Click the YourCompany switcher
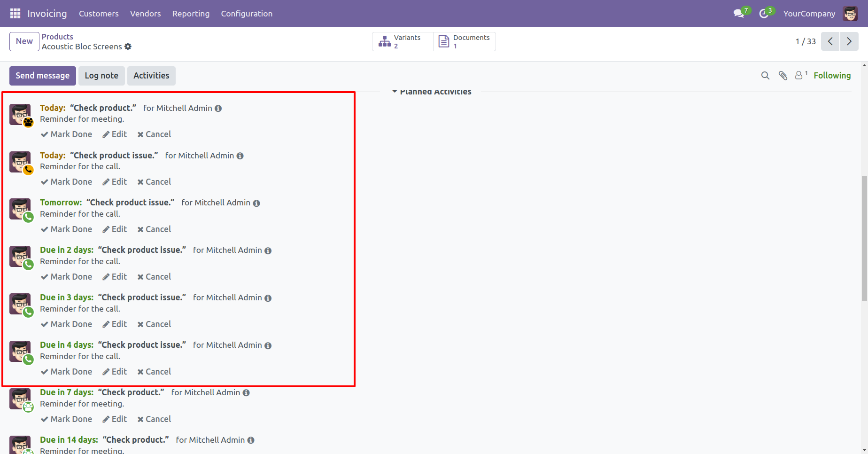The height and width of the screenshot is (454, 868). 809,14
